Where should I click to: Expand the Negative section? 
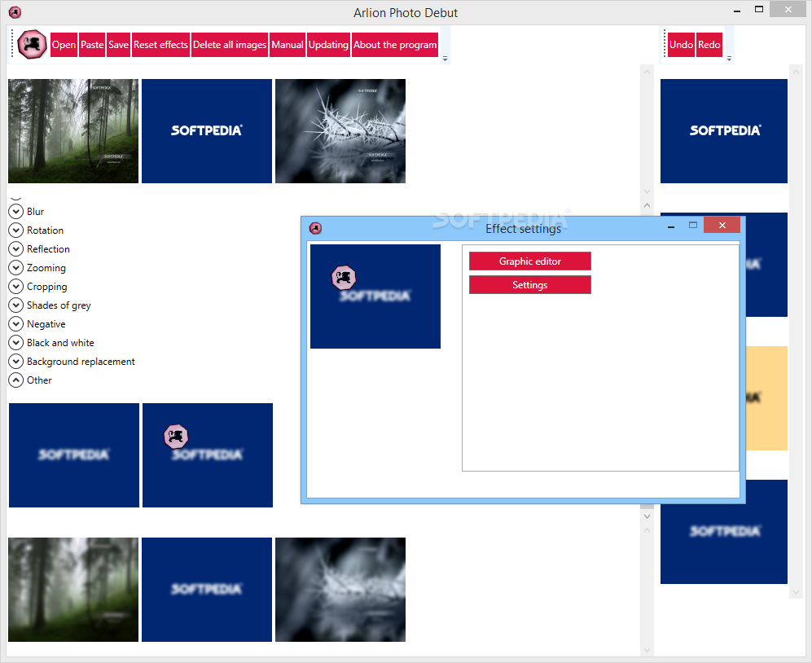[x=16, y=323]
